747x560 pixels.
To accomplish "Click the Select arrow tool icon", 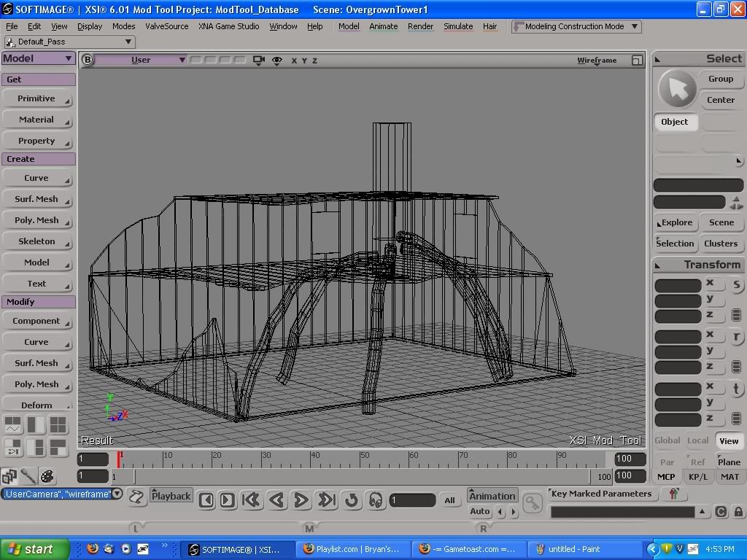I will tap(677, 89).
